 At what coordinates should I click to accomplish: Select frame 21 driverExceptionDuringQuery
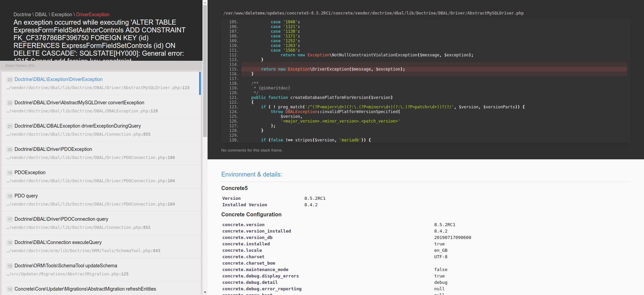point(101,130)
